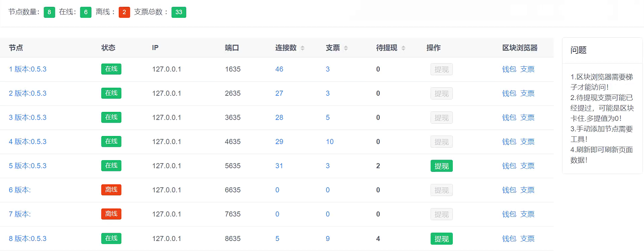Click 离线 status badge of node 7
This screenshot has width=644, height=251.
pyautogui.click(x=111, y=214)
